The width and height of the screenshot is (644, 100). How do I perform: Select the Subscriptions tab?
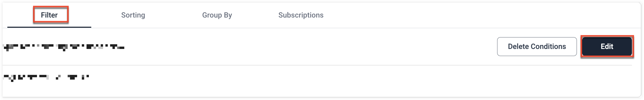[301, 15]
